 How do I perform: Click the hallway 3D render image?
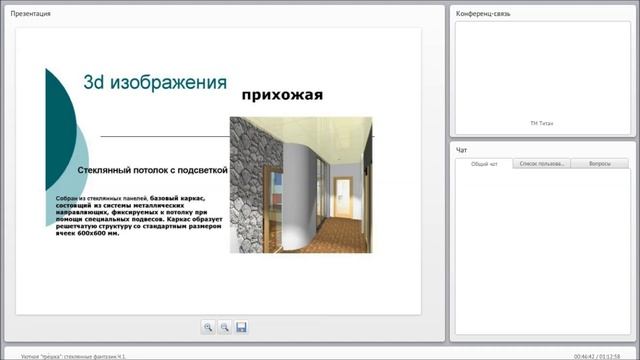(301, 185)
